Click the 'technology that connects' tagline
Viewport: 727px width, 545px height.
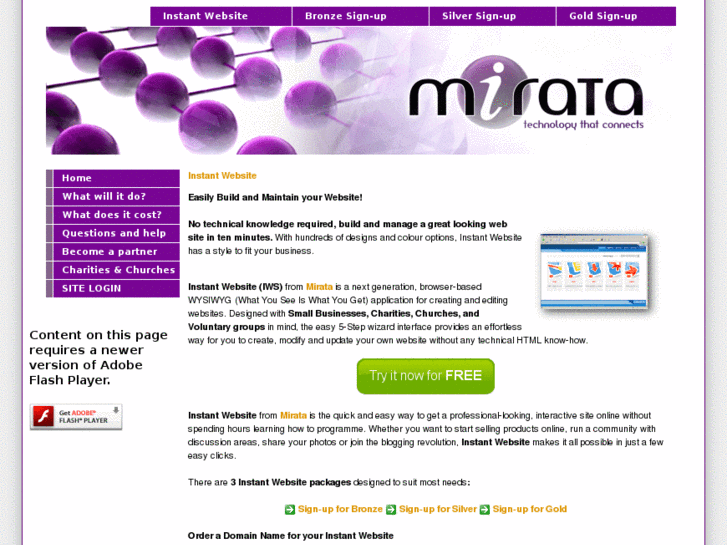[x=583, y=124]
